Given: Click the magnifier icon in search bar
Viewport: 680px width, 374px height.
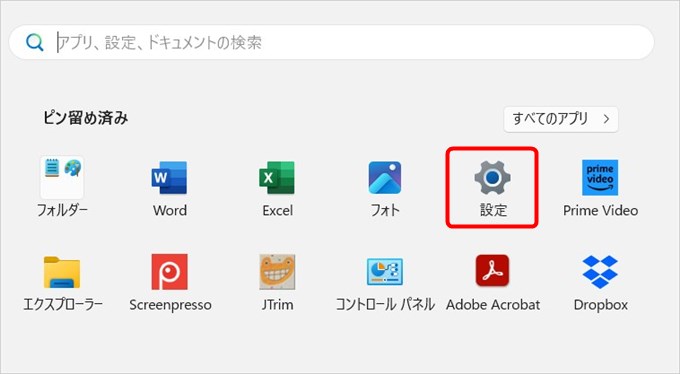Looking at the screenshot, I should pos(34,42).
